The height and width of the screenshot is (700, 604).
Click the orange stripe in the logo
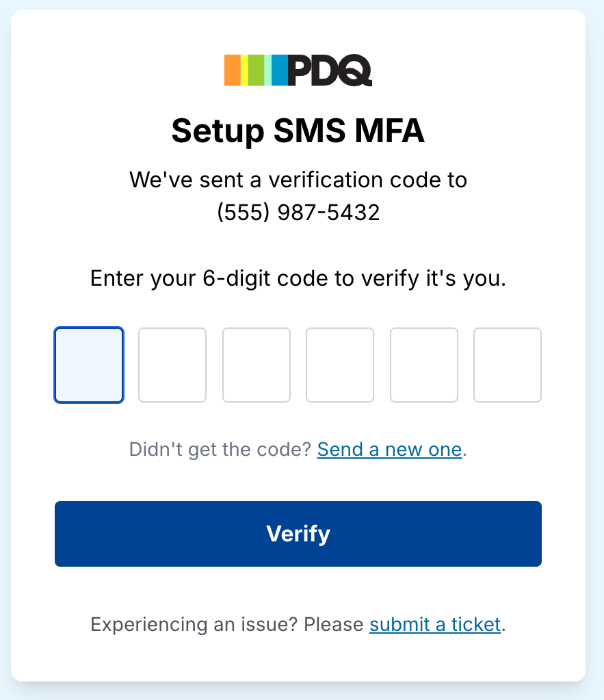click(233, 70)
